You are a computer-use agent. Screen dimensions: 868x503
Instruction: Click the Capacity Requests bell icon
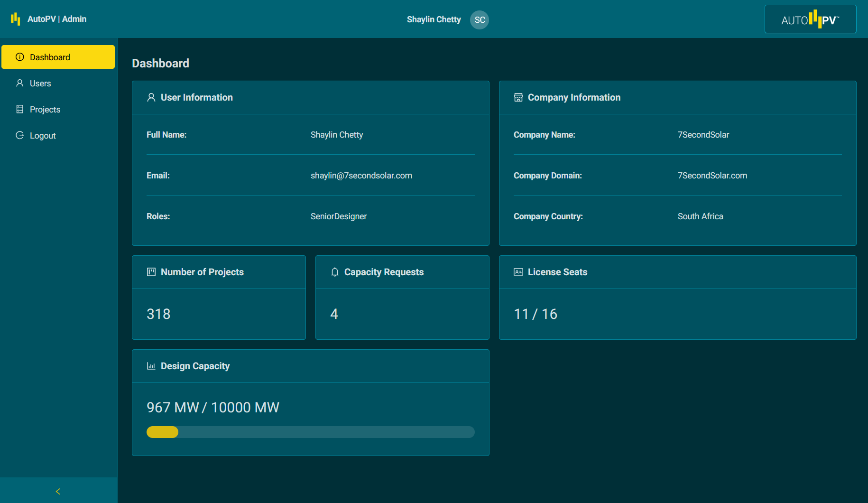point(335,272)
